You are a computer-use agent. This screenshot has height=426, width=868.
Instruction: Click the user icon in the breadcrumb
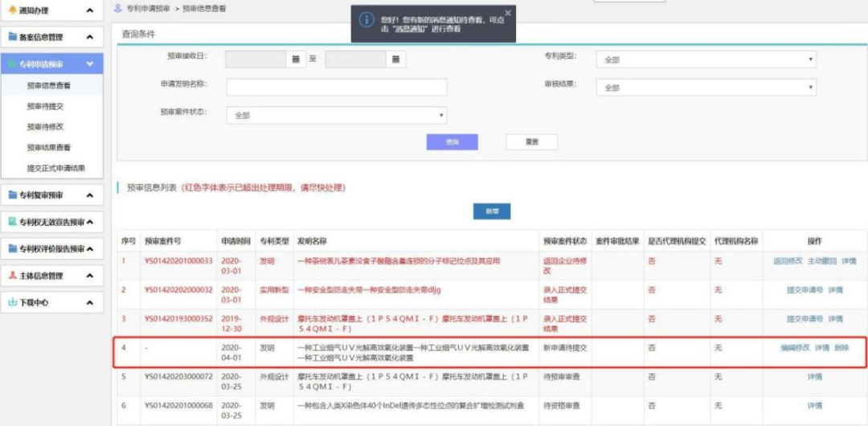tap(118, 8)
